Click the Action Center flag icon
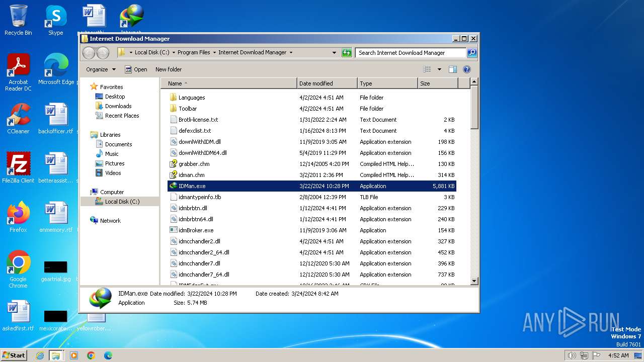The width and height of the screenshot is (644, 362). (596, 355)
